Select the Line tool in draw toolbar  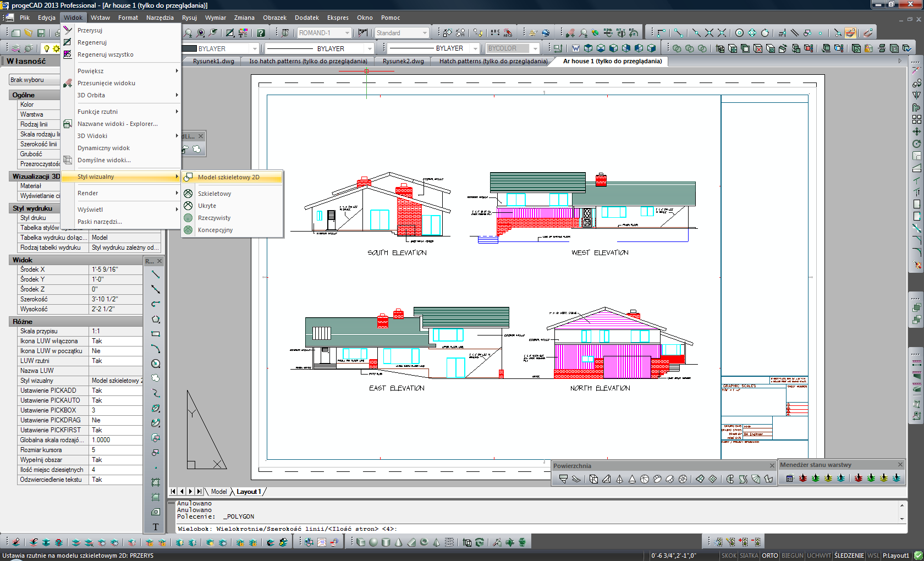(x=156, y=274)
